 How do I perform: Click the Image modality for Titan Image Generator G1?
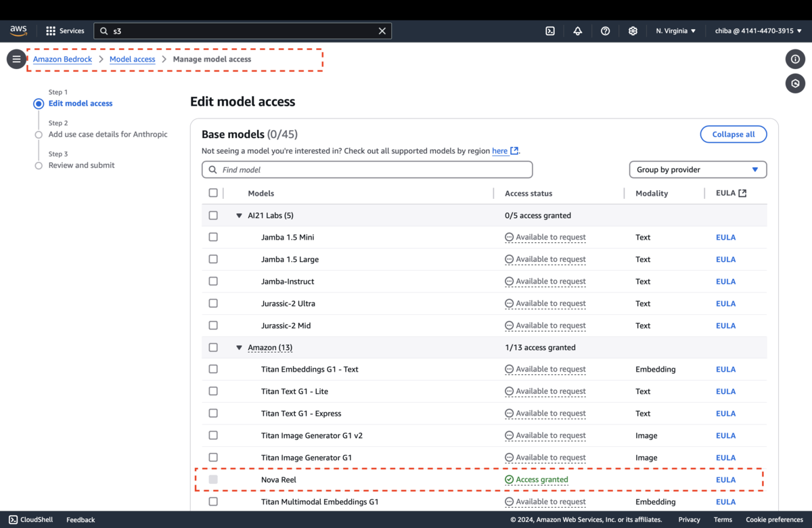(x=646, y=458)
